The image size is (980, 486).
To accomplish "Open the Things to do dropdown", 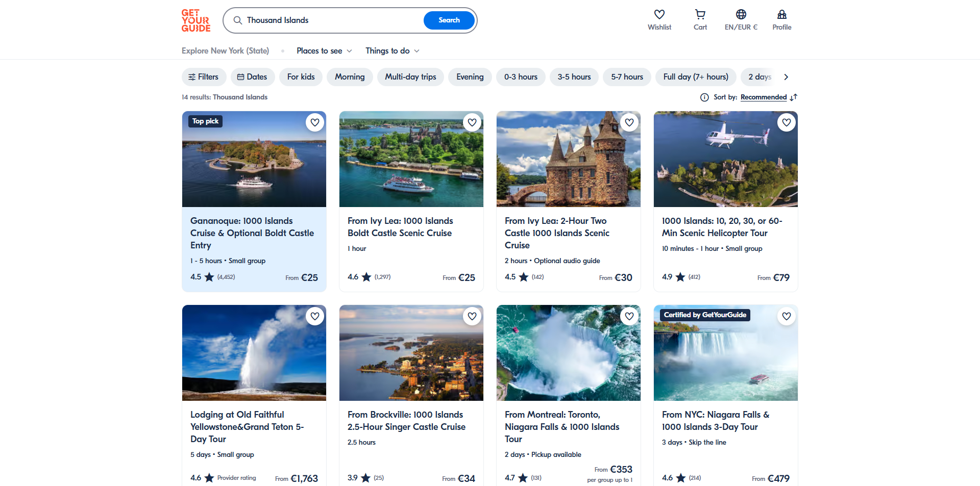I will (x=392, y=50).
